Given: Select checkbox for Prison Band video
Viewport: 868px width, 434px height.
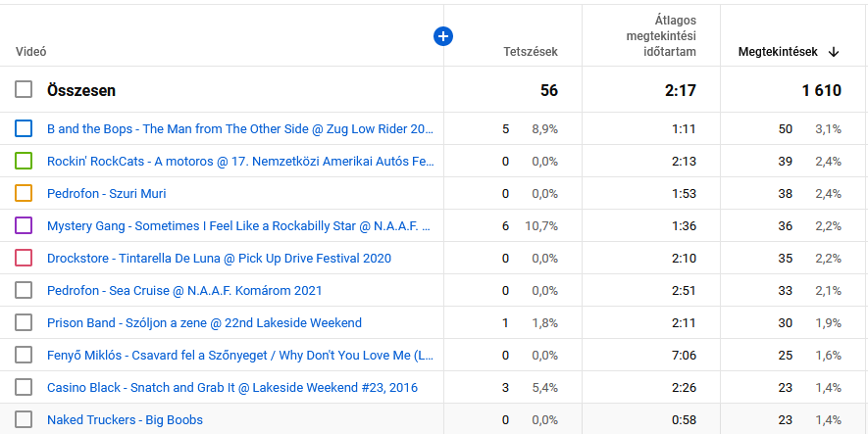Looking at the screenshot, I should click(24, 322).
